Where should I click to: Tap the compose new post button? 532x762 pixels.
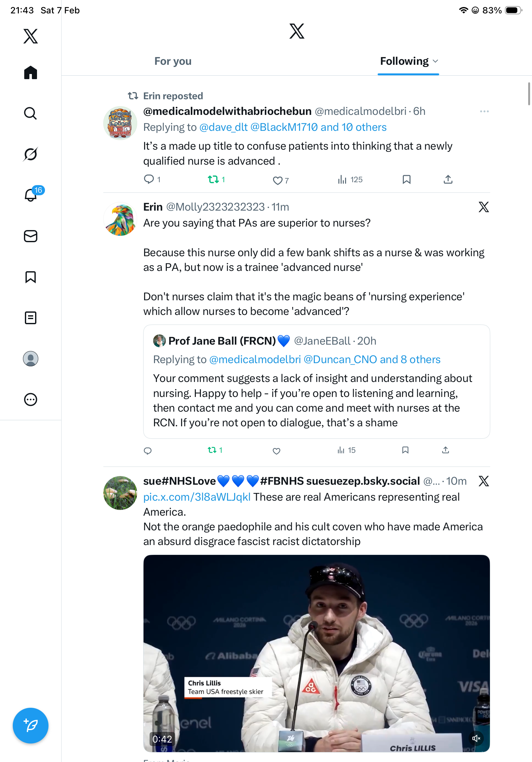[30, 725]
